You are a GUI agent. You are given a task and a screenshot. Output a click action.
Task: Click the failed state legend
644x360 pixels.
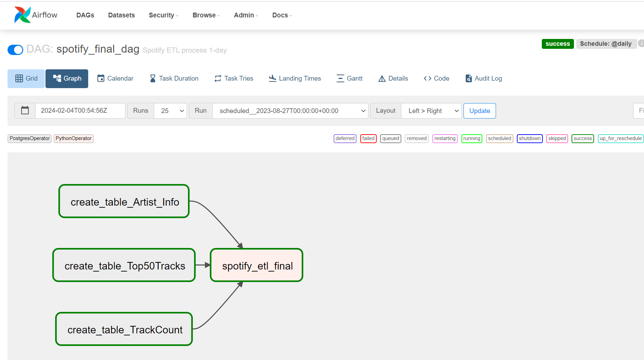pyautogui.click(x=368, y=138)
